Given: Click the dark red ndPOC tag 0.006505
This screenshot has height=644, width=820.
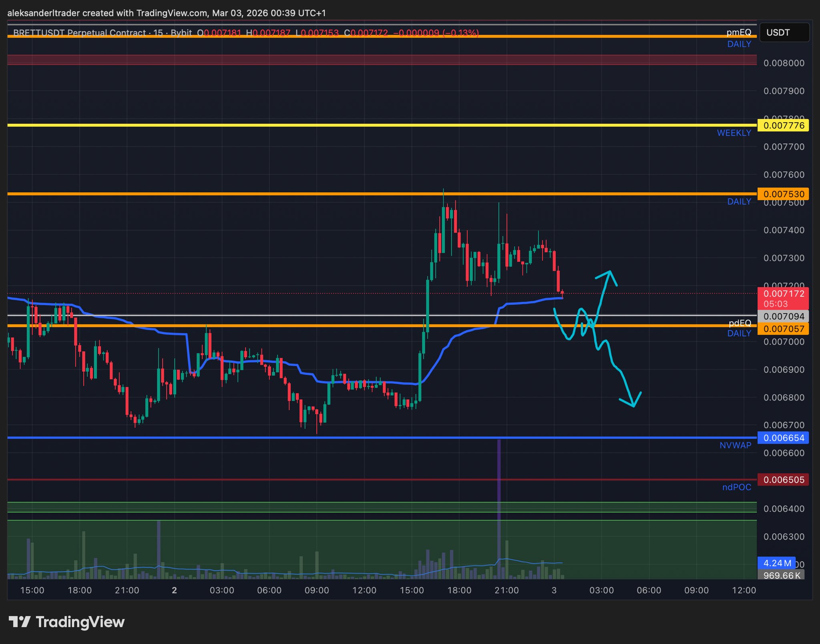Looking at the screenshot, I should (x=783, y=480).
